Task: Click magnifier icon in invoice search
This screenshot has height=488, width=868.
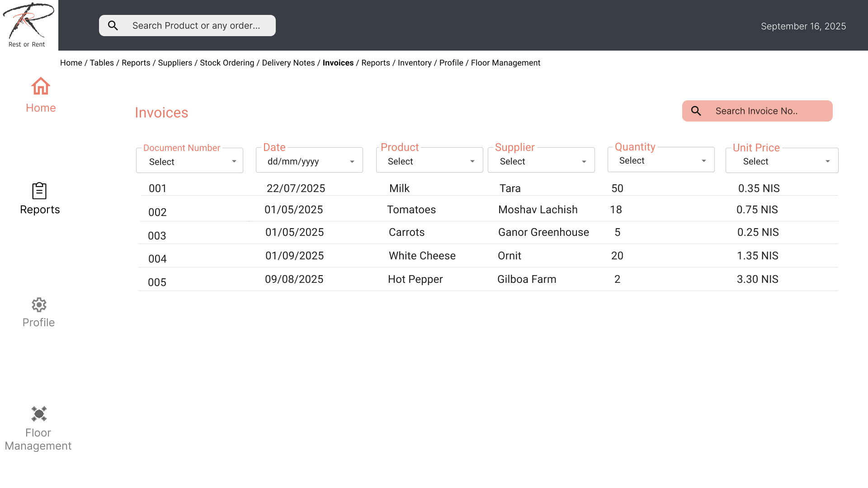Action: 696,111
